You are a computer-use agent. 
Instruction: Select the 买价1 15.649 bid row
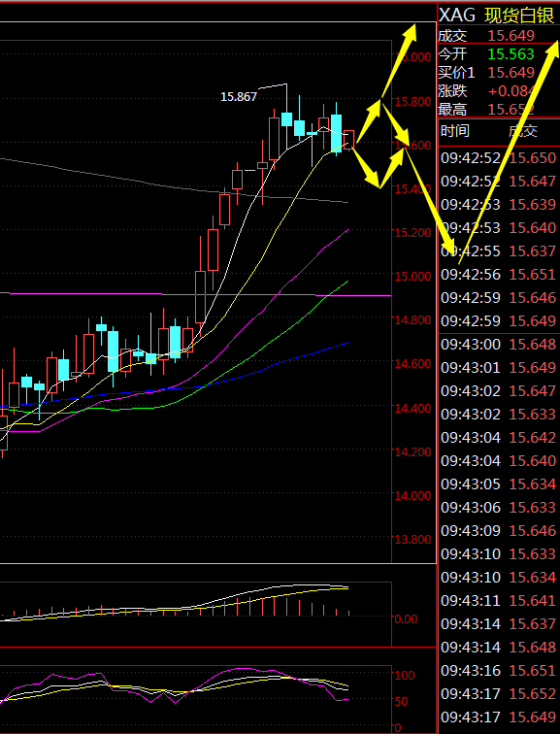click(485, 73)
